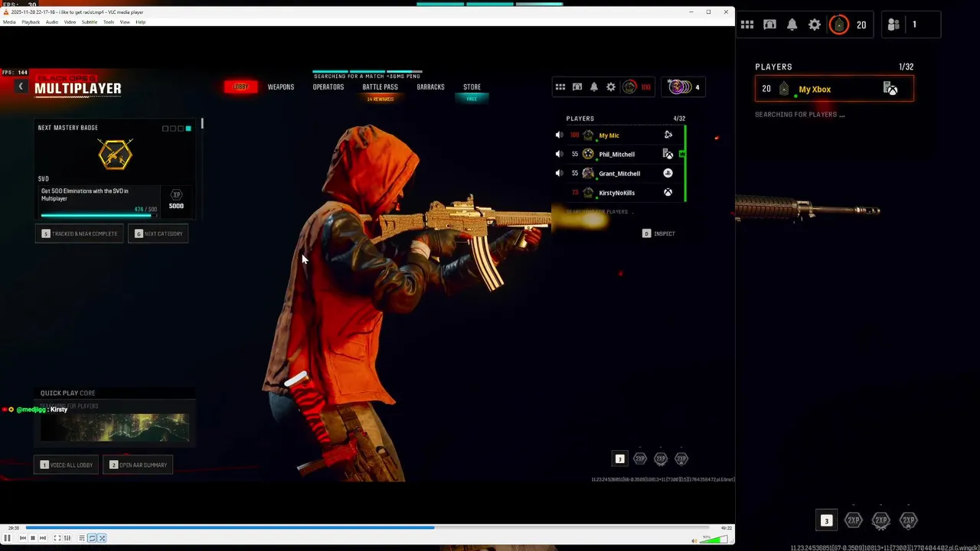The width and height of the screenshot is (980, 551).
Task: Open the VLC Media menu
Action: click(x=8, y=22)
